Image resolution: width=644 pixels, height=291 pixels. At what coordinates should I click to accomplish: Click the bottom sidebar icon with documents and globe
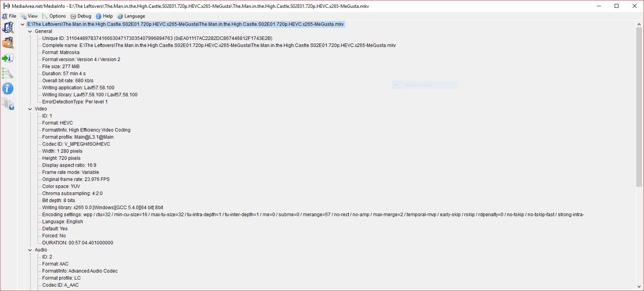click(8, 104)
